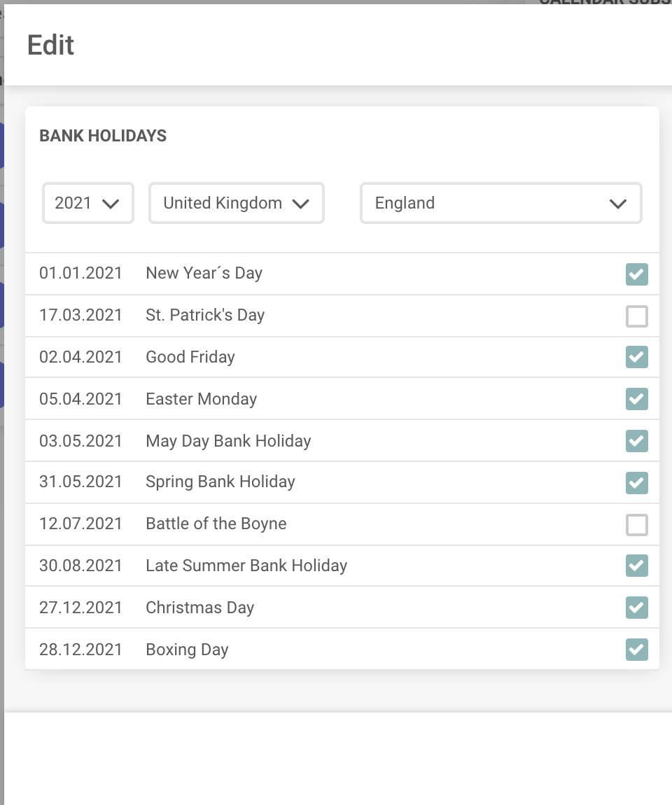Viewport: 672px width, 805px height.
Task: Click the Bank Holidays section heading
Action: coord(103,136)
